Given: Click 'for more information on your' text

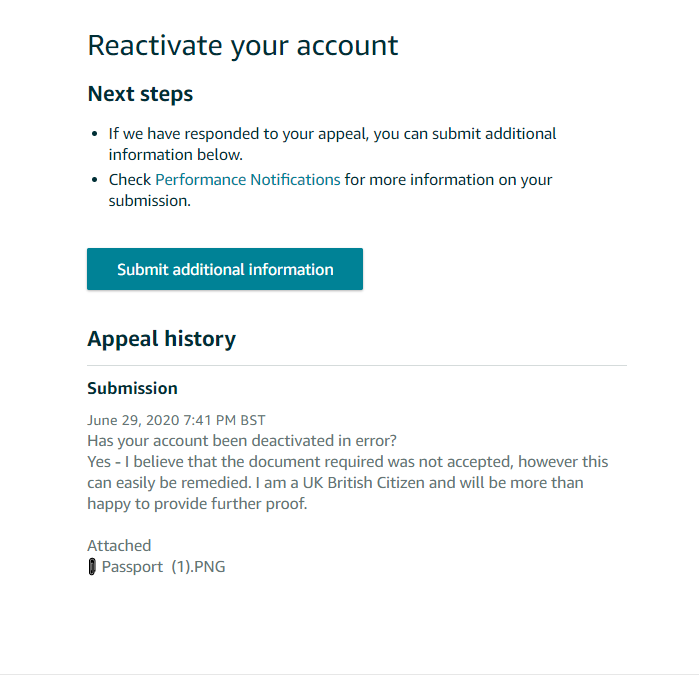Looking at the screenshot, I should tap(448, 180).
